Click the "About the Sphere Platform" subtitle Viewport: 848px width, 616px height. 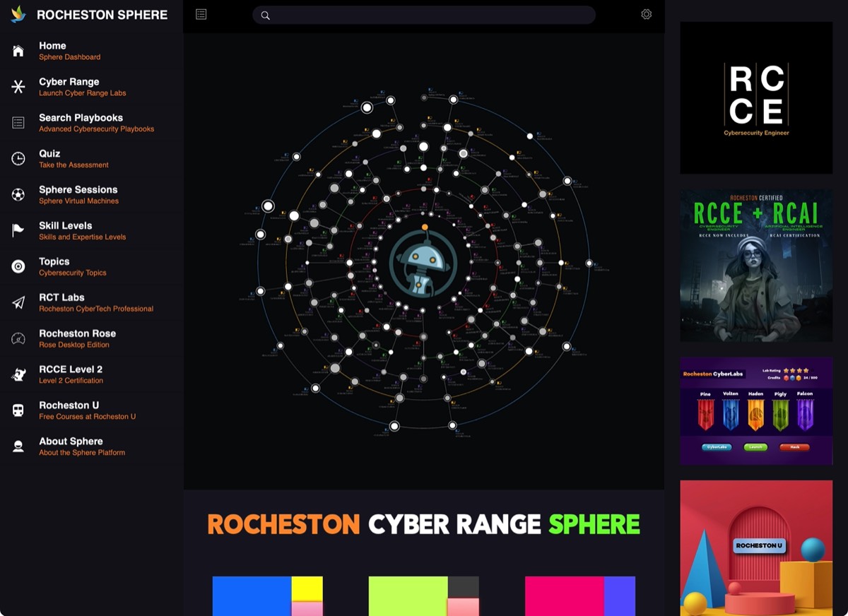(82, 453)
